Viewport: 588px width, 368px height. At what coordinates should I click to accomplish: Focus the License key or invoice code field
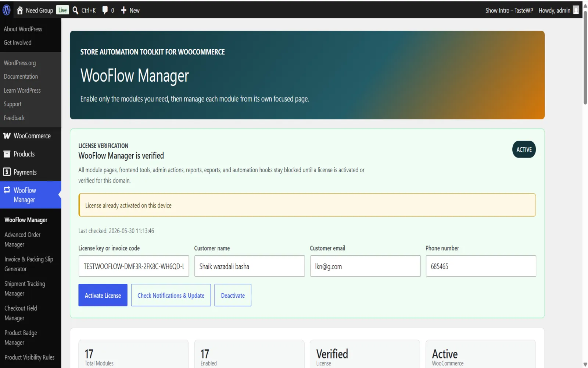pos(134,266)
